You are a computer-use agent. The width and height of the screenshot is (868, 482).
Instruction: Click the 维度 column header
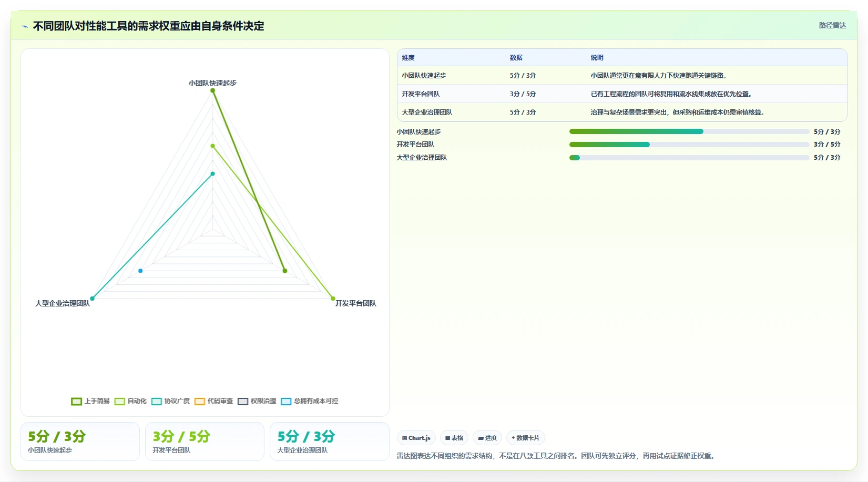[409, 58]
